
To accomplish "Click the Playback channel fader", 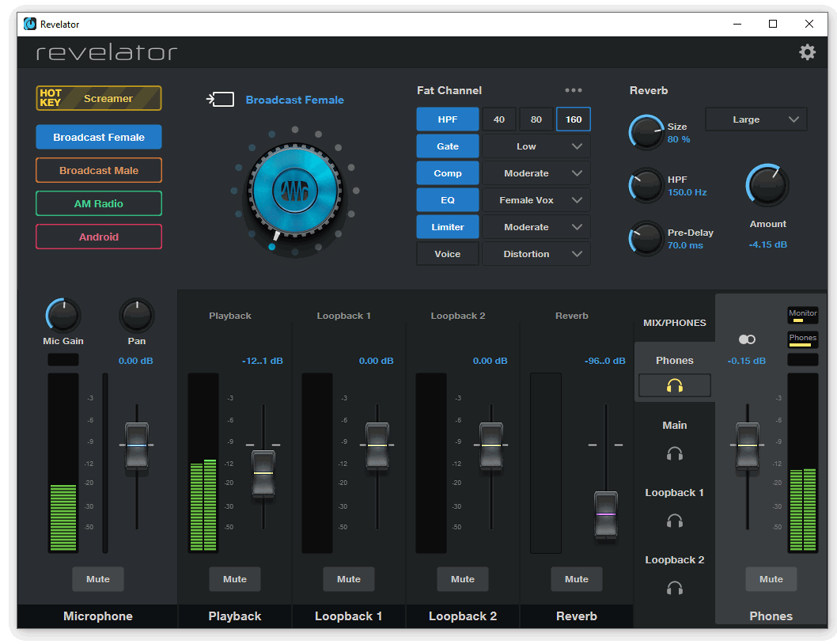I will click(x=263, y=473).
